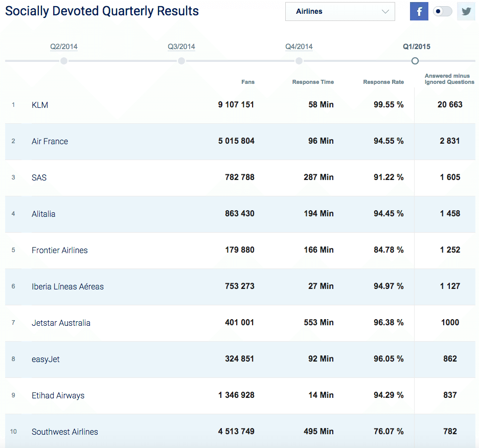479x448 pixels.
Task: Click KLM's 20 663 answered questions value
Action: pos(450,104)
